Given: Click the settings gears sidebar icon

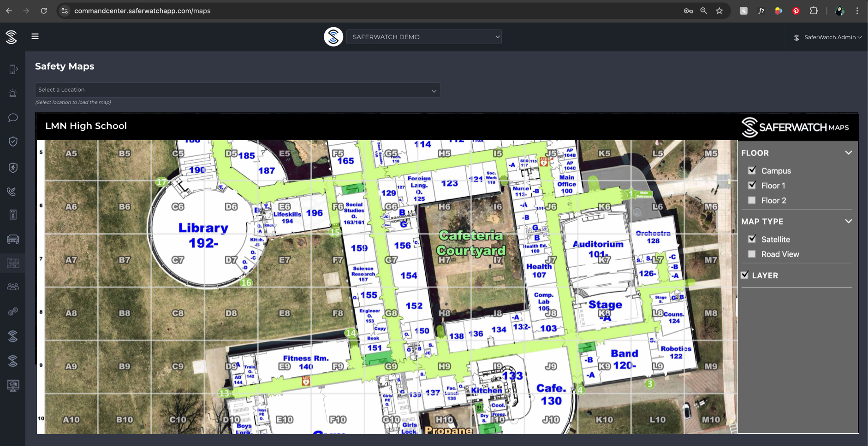Looking at the screenshot, I should (x=13, y=311).
